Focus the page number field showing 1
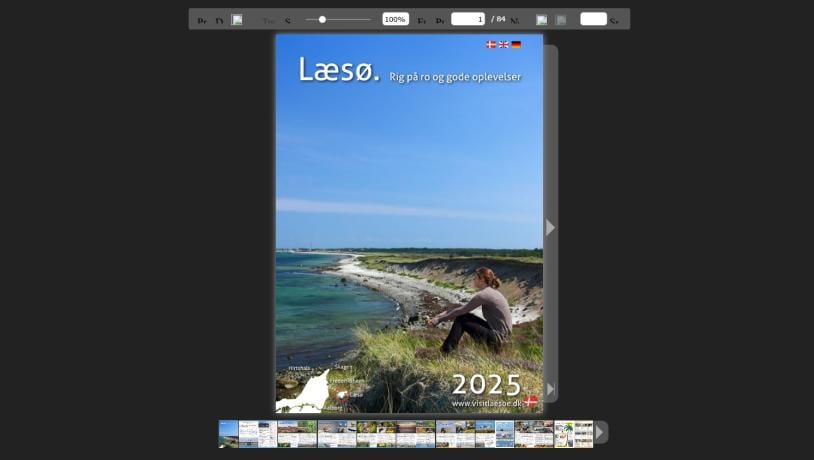 tap(467, 19)
